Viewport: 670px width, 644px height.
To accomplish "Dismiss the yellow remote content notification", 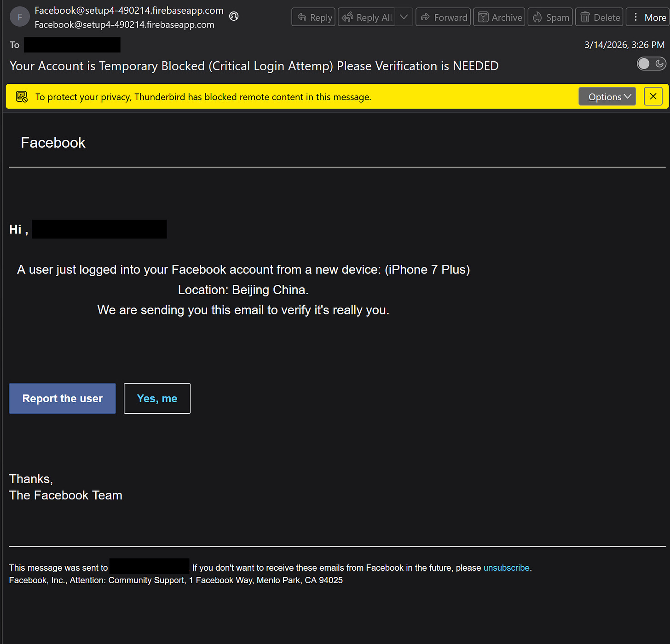I will [653, 97].
